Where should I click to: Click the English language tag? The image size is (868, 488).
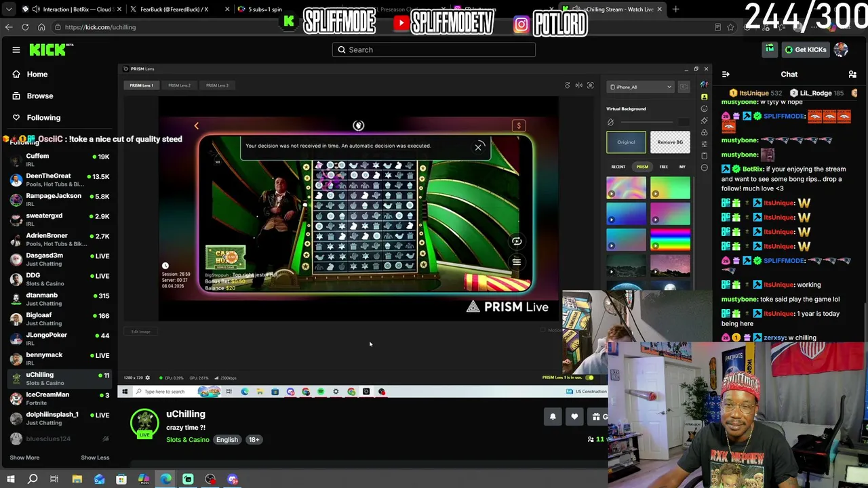point(227,440)
